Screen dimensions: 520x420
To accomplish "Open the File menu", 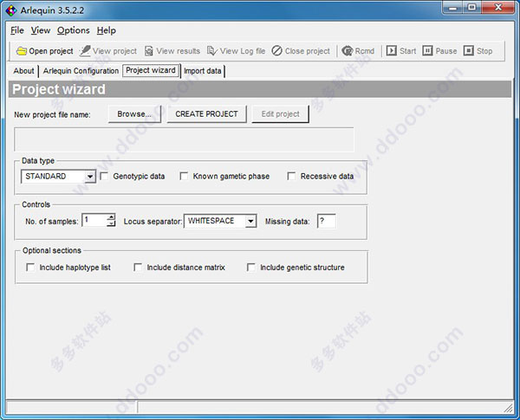I will click(17, 30).
